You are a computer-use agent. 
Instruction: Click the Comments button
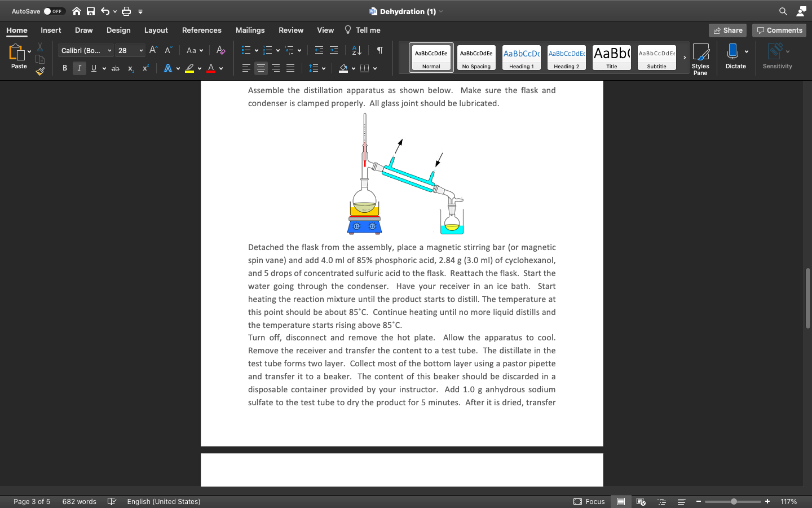779,30
